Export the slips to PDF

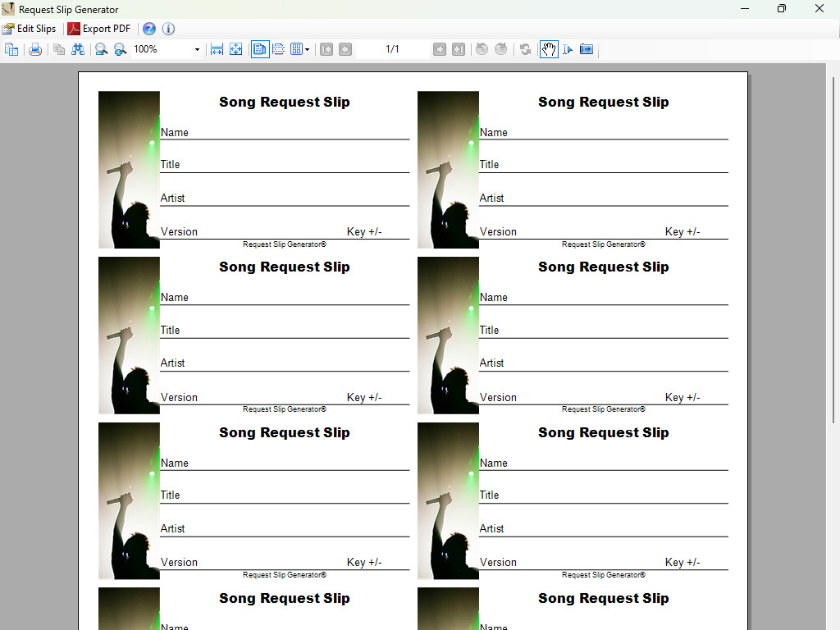coord(98,28)
